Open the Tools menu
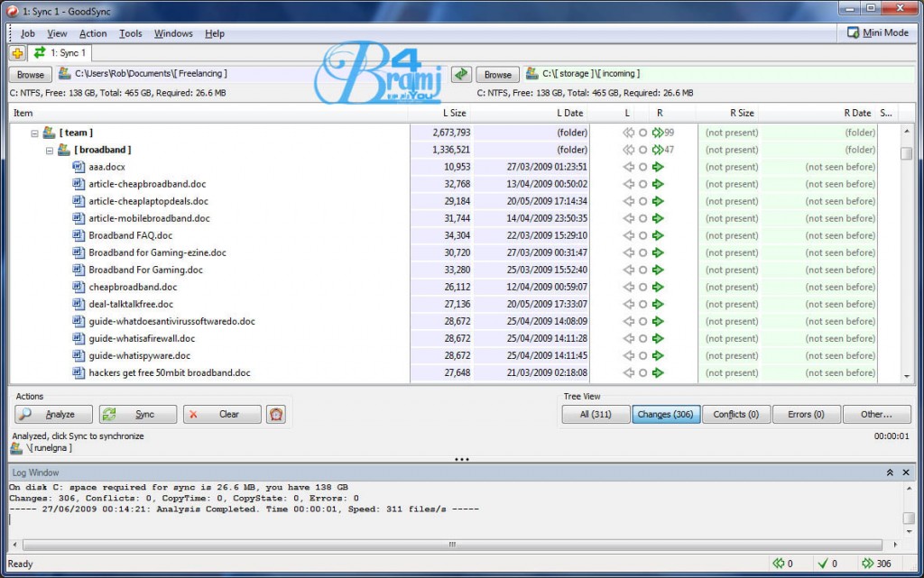 pos(131,33)
